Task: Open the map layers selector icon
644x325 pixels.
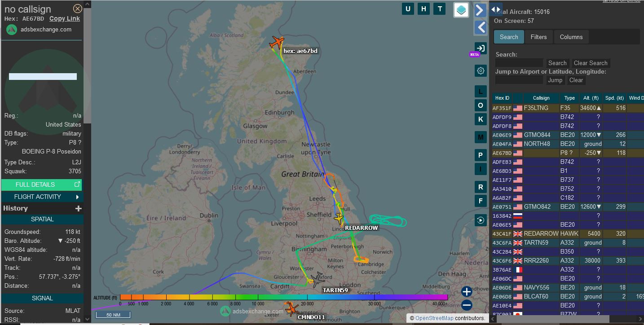Action: [x=461, y=9]
